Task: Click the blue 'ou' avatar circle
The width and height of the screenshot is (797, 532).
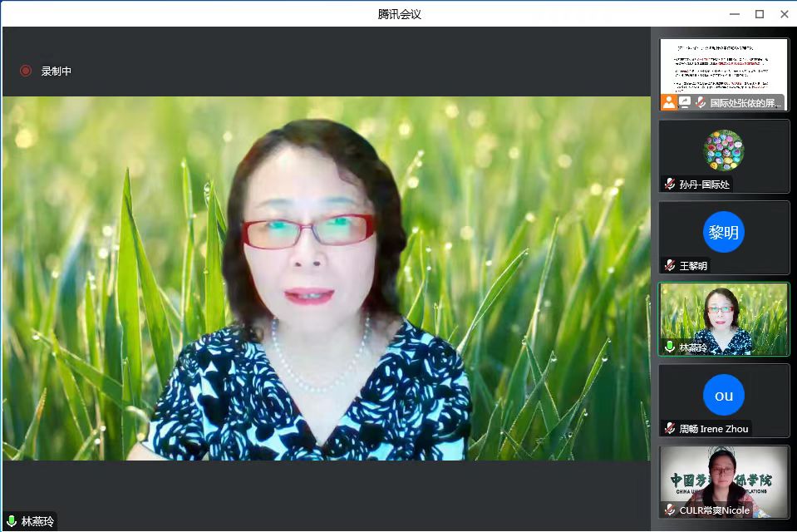Action: [723, 395]
